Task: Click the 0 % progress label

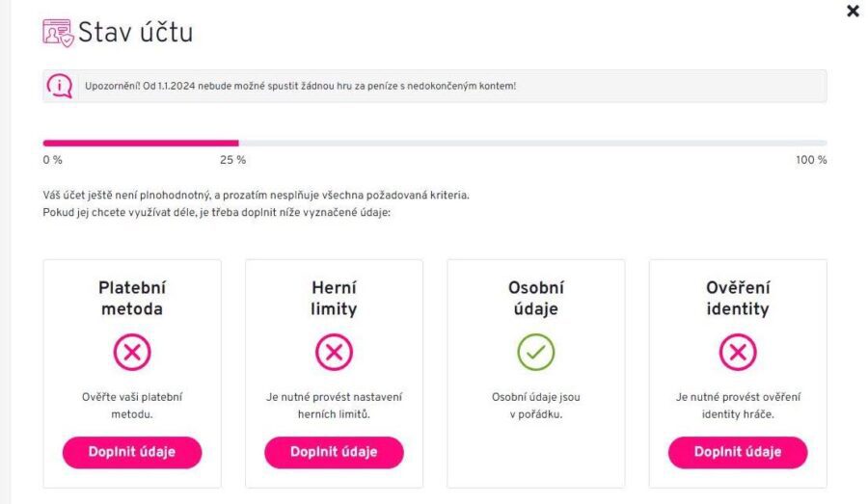Action: pos(52,160)
